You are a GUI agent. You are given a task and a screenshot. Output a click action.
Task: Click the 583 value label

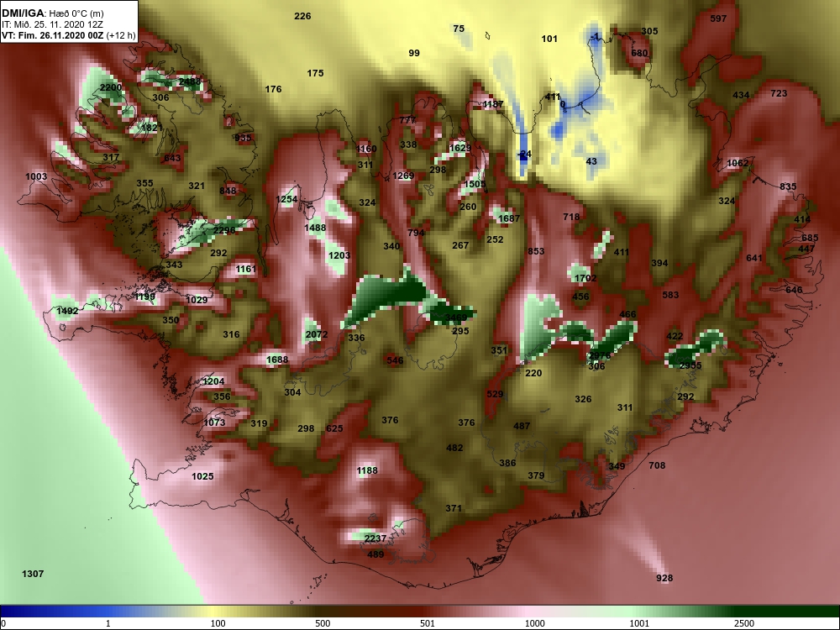pyautogui.click(x=670, y=295)
